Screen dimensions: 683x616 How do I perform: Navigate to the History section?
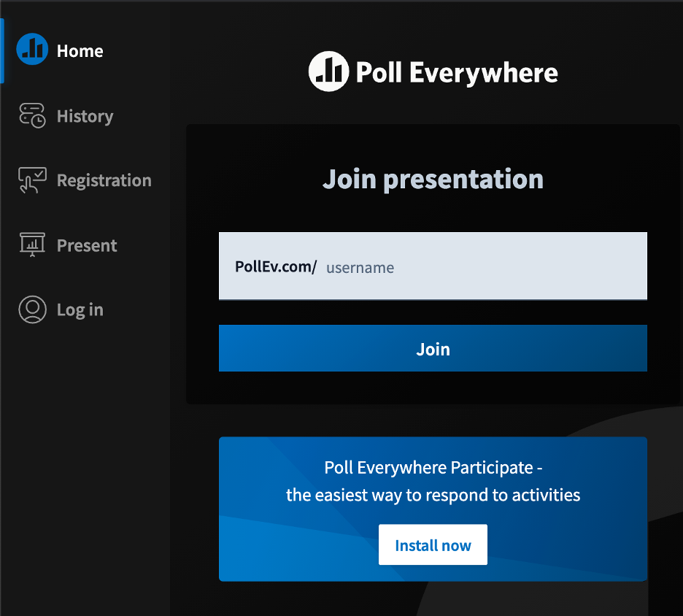[x=85, y=115]
